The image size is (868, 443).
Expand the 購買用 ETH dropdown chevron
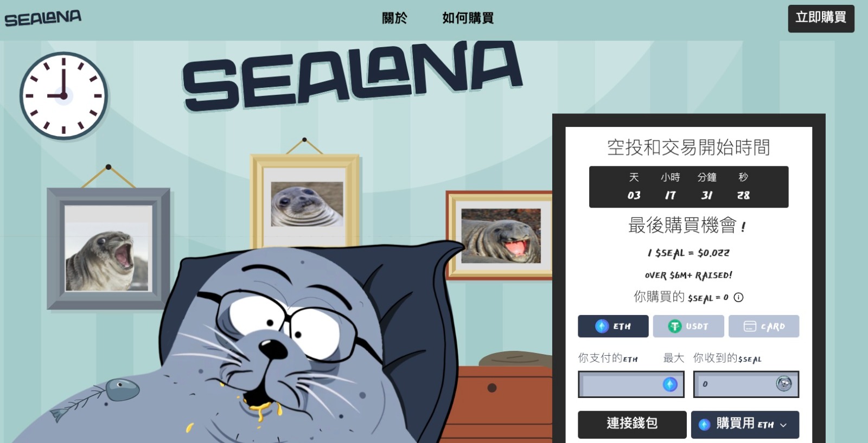(783, 425)
